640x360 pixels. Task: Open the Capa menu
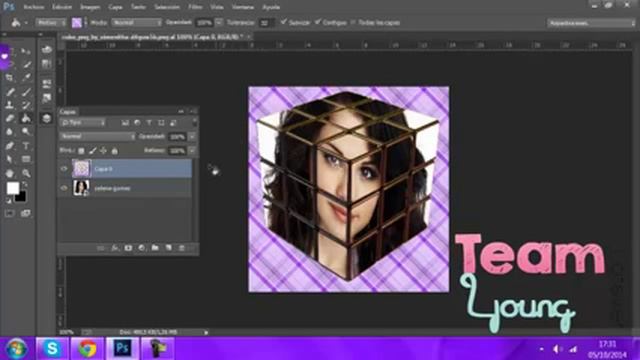(x=115, y=7)
